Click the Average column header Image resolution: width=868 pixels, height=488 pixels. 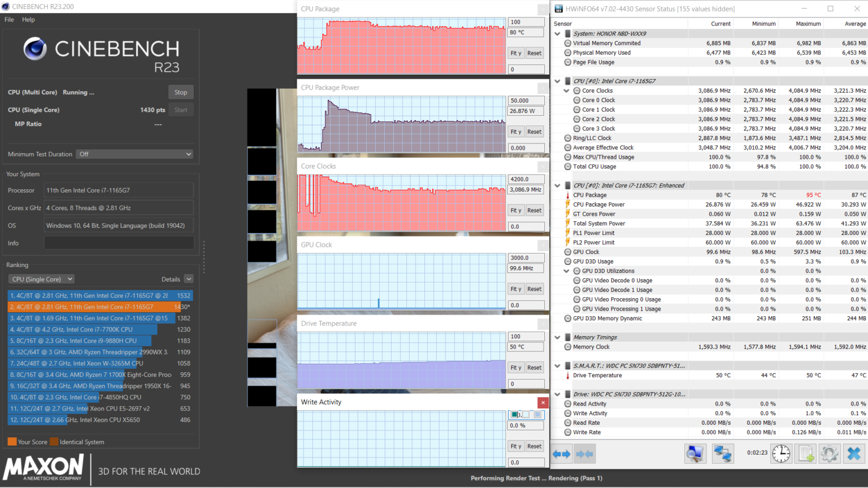tap(855, 24)
